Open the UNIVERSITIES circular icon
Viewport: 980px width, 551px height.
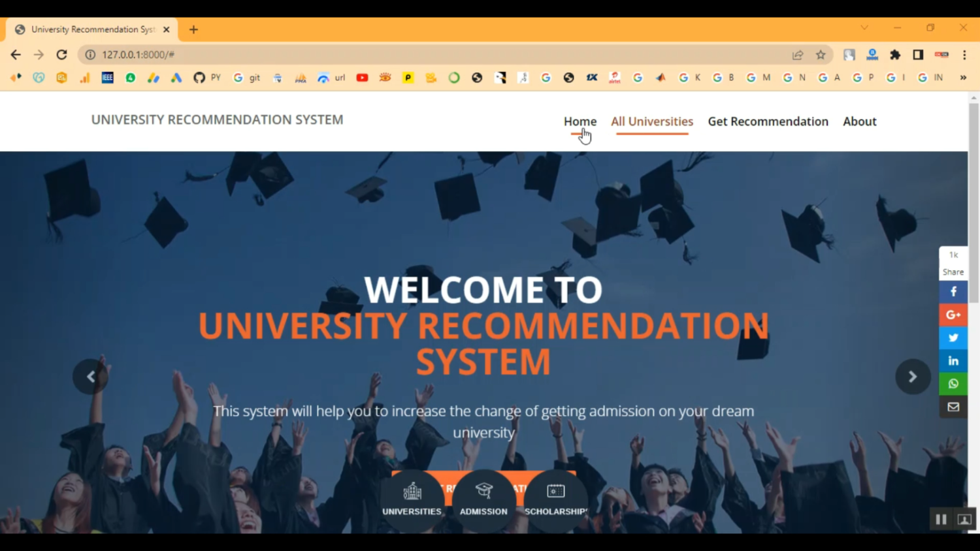pos(412,491)
